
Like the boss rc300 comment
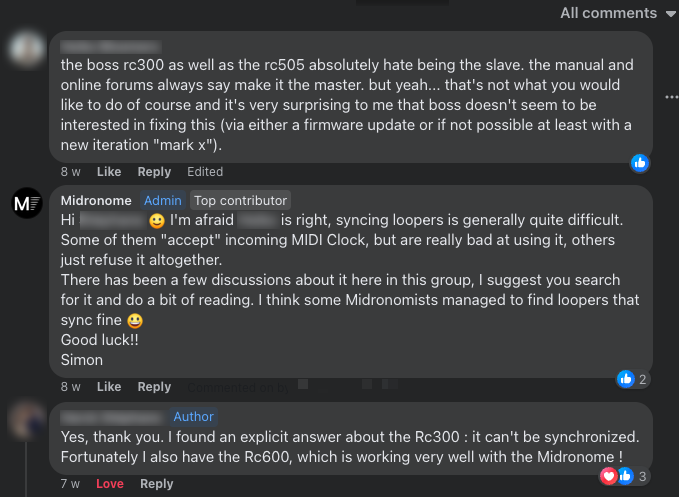click(109, 172)
